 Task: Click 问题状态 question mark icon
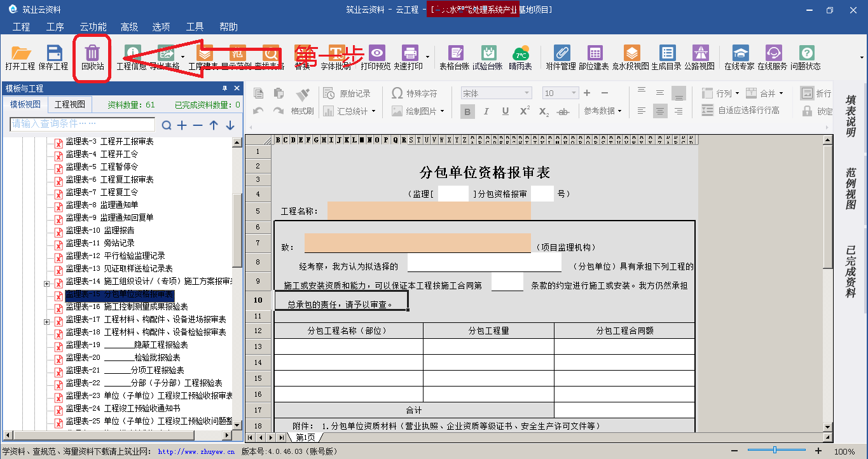click(x=806, y=57)
